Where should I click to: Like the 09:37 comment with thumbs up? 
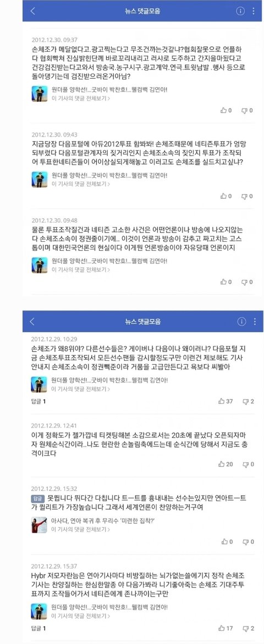[x=226, y=110]
